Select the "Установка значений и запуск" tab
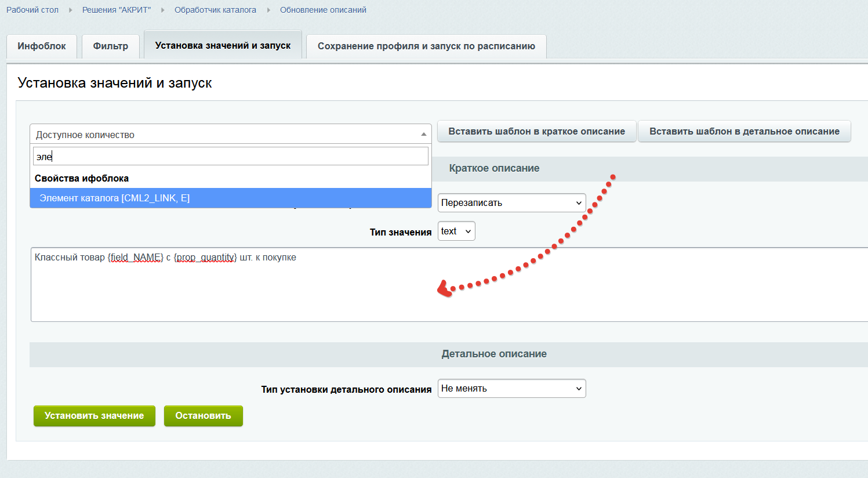868x478 pixels. [223, 45]
